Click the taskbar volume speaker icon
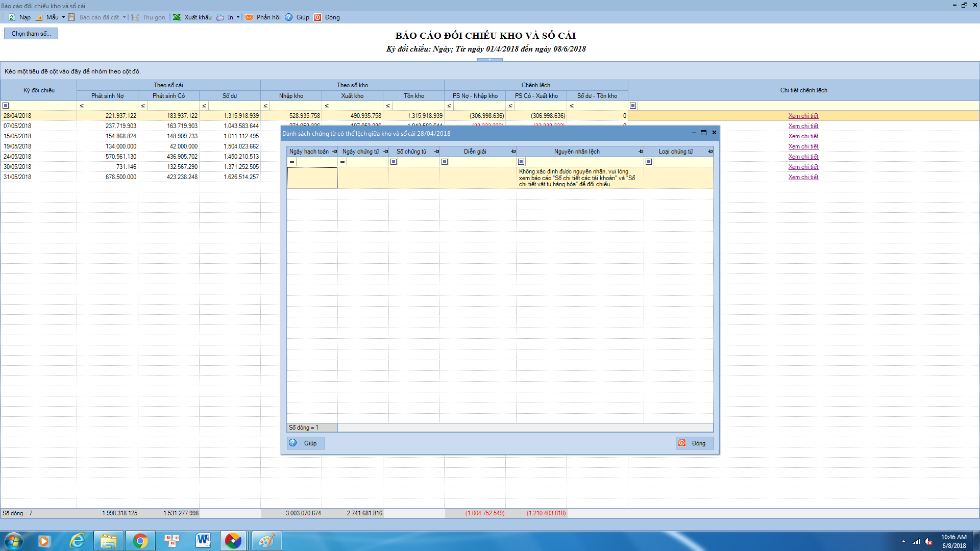980x551 pixels. click(928, 541)
